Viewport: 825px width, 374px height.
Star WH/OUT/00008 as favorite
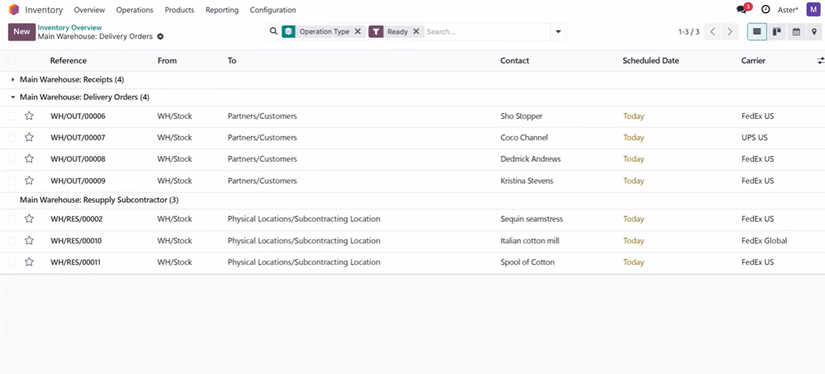click(x=29, y=159)
